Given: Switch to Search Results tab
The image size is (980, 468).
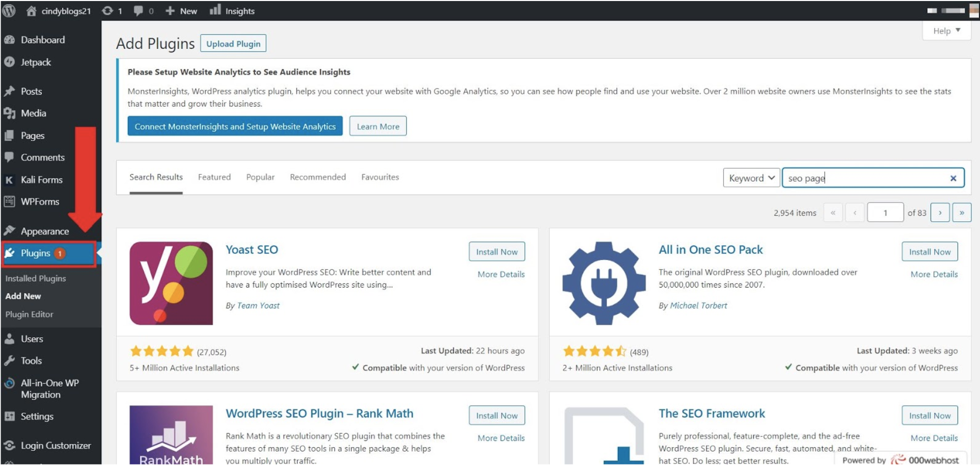Looking at the screenshot, I should point(156,177).
